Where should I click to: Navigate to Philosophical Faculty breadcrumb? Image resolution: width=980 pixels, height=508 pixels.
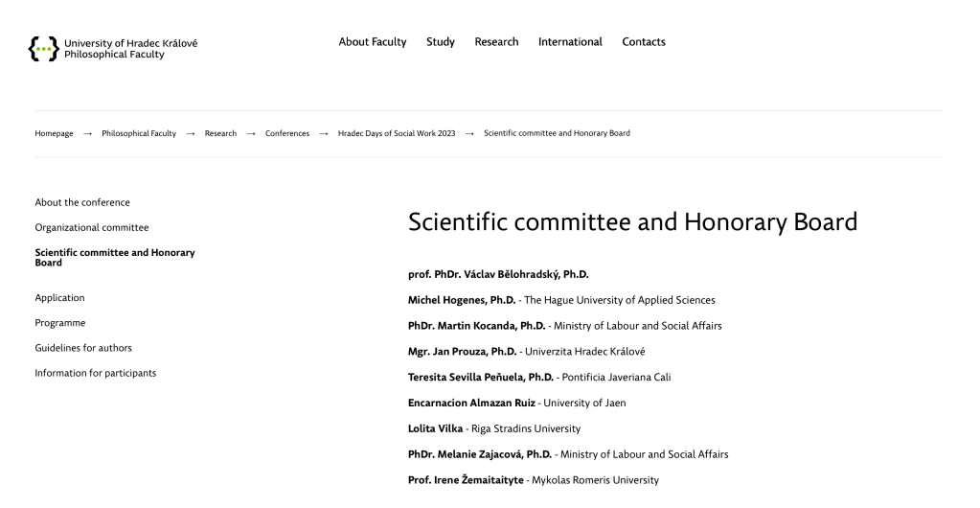point(139,134)
